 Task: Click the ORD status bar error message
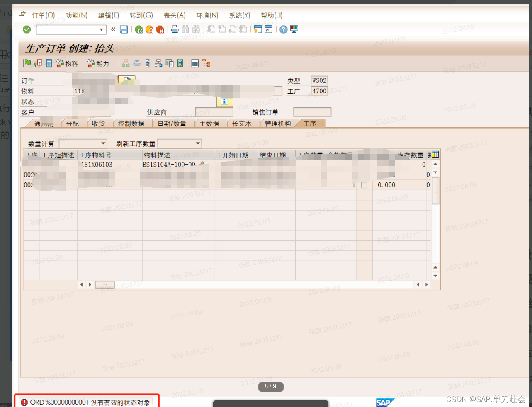86,402
